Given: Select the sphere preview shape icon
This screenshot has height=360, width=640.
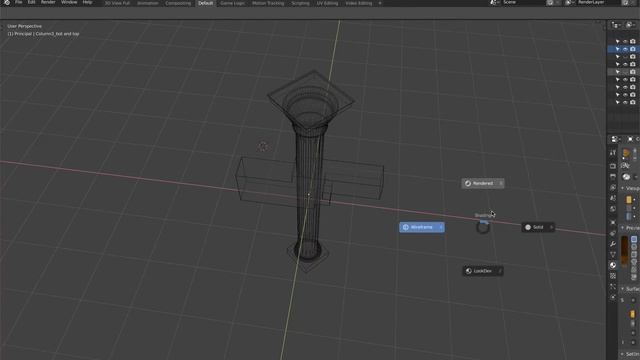Looking at the screenshot, I should [634, 247].
